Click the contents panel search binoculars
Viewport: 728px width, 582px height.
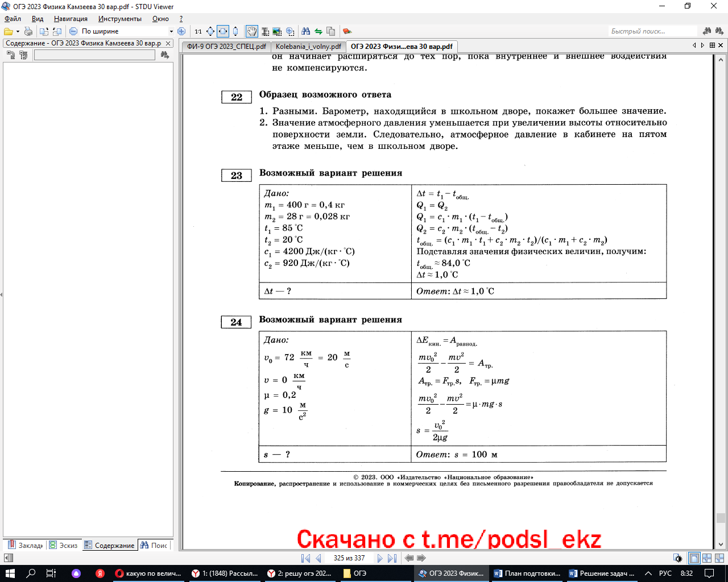[165, 55]
